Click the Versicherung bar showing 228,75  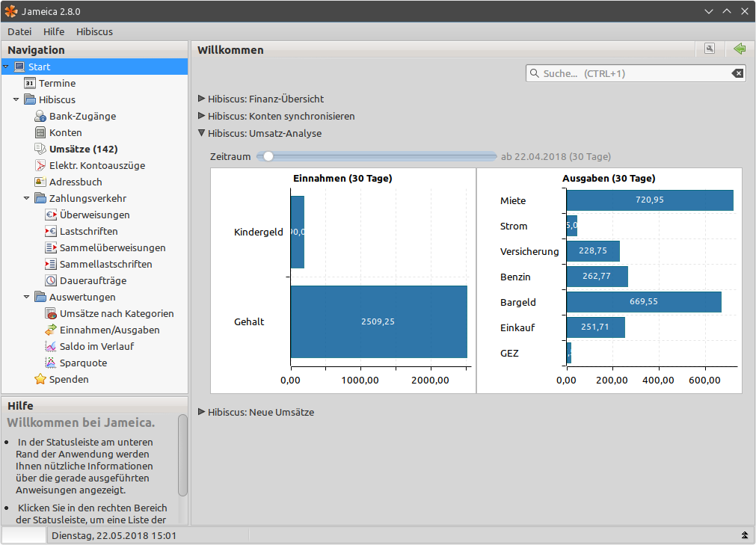[593, 250]
